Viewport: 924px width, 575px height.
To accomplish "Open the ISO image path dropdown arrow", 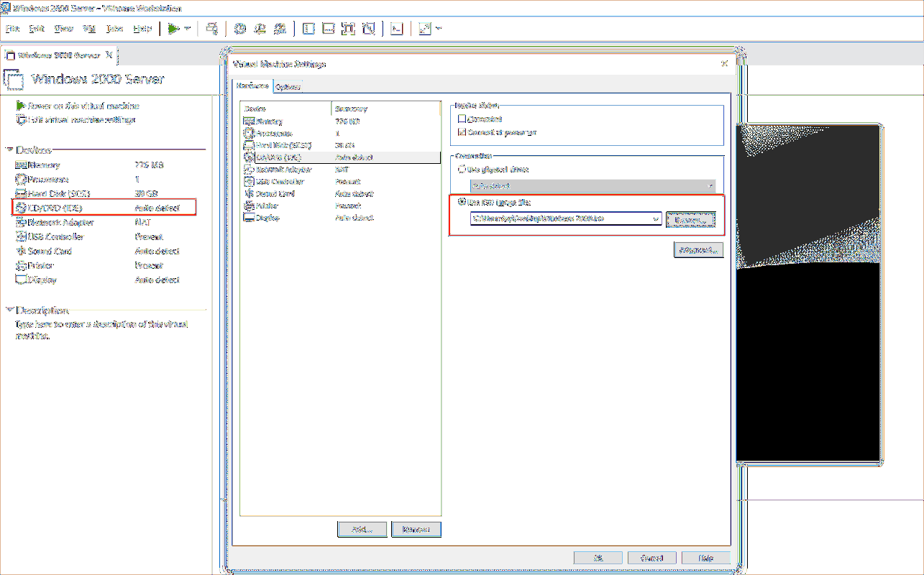I will [655, 219].
